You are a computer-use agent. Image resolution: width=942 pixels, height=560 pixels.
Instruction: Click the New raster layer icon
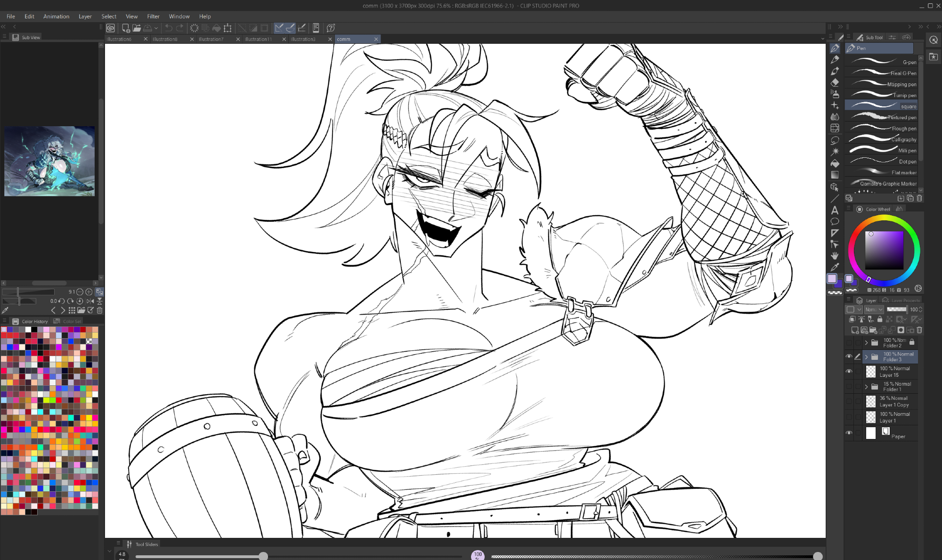[x=854, y=330]
